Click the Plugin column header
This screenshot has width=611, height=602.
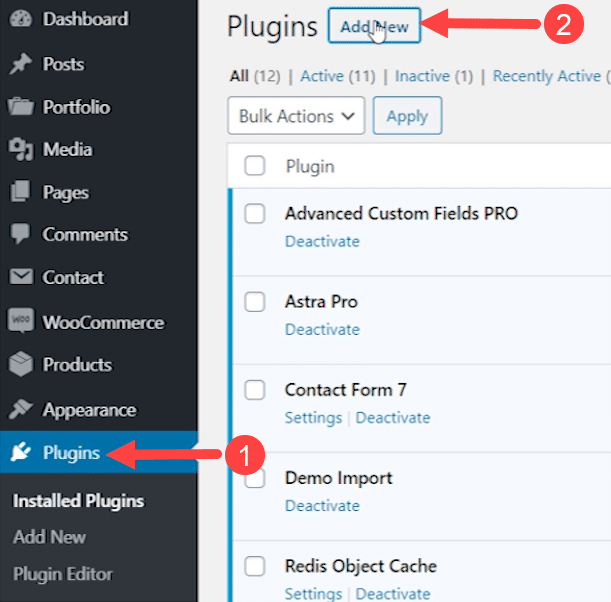pyautogui.click(x=310, y=166)
